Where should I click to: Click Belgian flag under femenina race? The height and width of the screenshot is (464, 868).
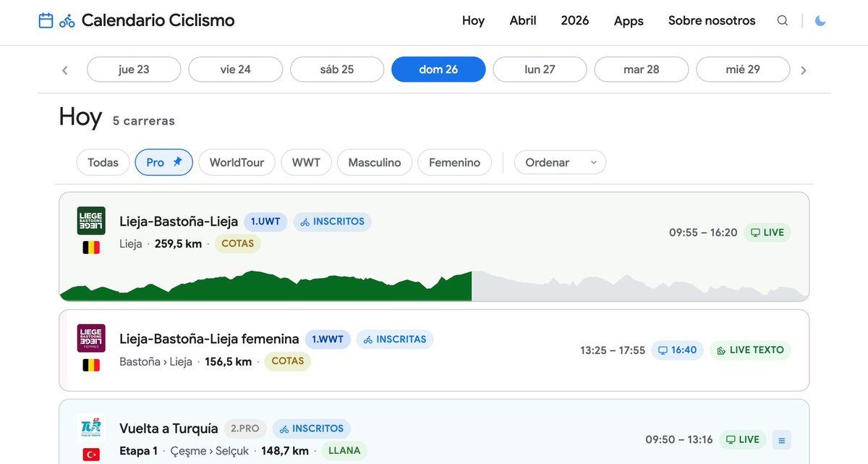point(91,365)
